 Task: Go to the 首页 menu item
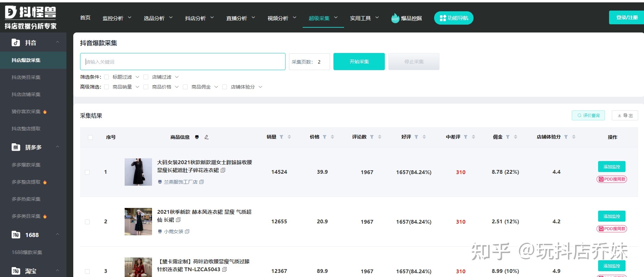click(85, 18)
